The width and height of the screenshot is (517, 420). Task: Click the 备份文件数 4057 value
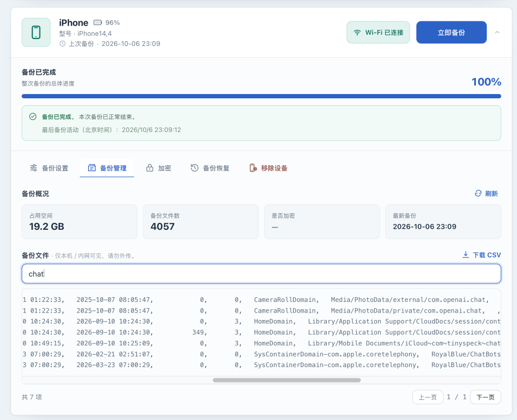click(162, 227)
